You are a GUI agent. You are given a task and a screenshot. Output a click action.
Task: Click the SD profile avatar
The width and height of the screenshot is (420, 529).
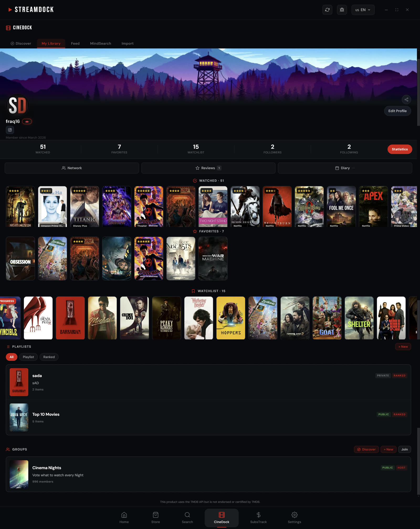point(17,105)
